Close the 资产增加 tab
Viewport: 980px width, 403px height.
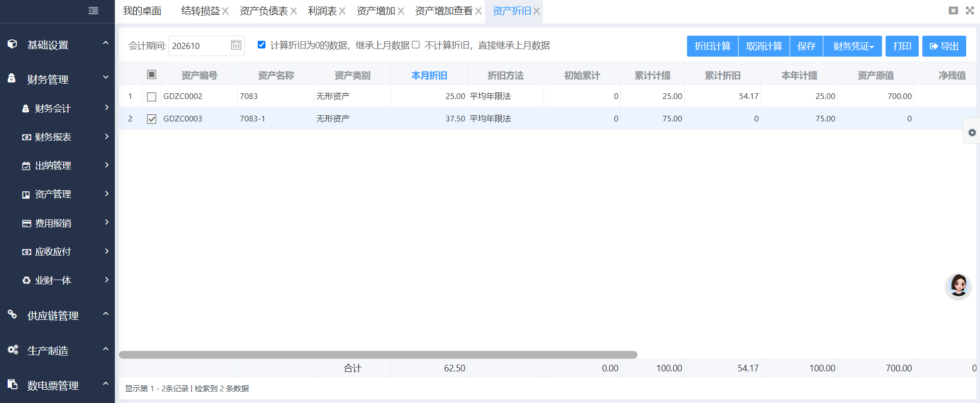[x=401, y=11]
